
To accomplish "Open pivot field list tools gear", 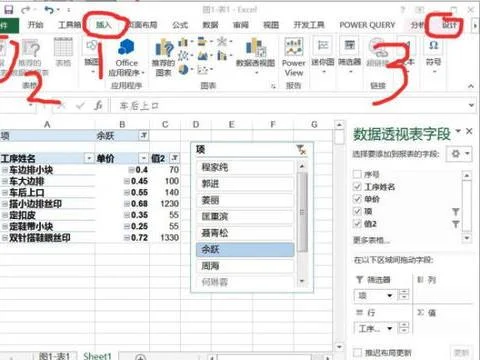I will click(459, 154).
